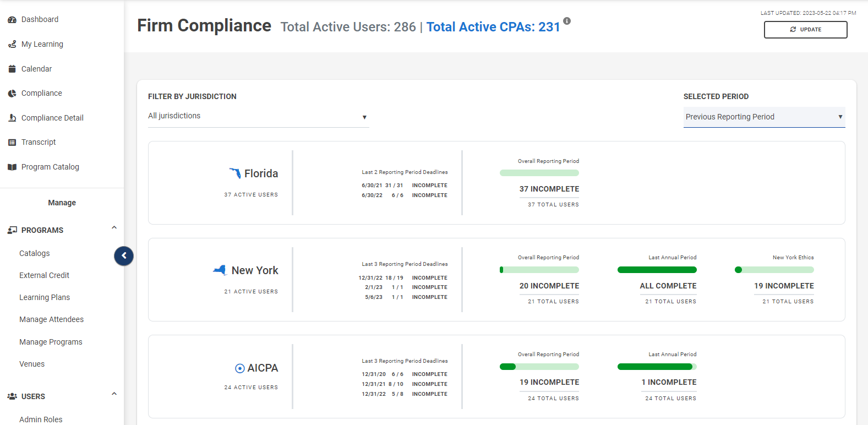Select the External Credit sidebar item
This screenshot has height=425, width=868.
coord(44,275)
